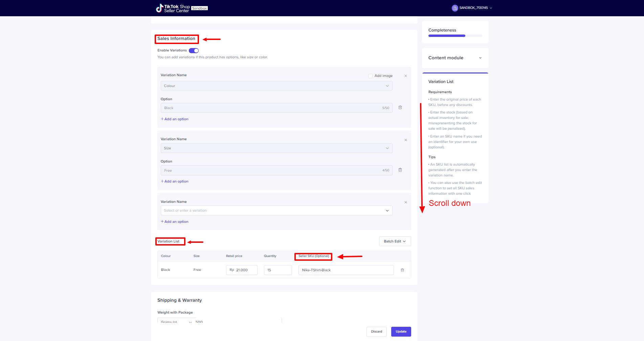
Task: Edit the Black option text field
Action: click(276, 108)
